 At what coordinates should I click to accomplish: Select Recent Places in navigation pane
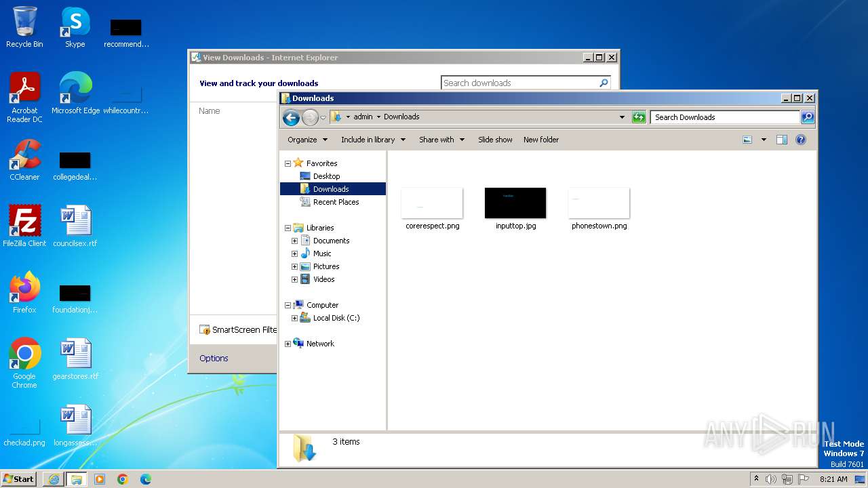point(336,202)
